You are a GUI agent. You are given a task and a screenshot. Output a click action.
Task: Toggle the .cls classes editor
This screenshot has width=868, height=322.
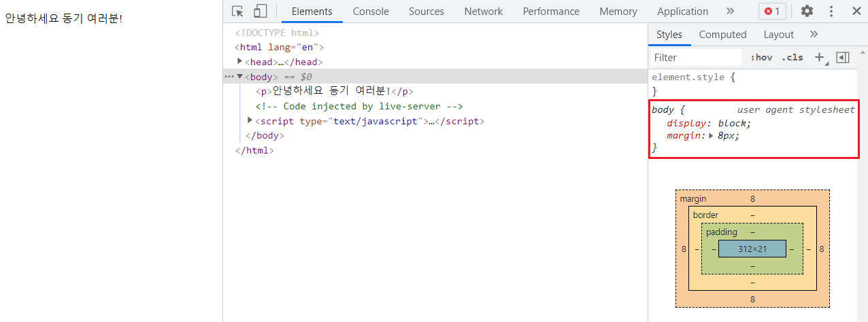[x=792, y=58]
